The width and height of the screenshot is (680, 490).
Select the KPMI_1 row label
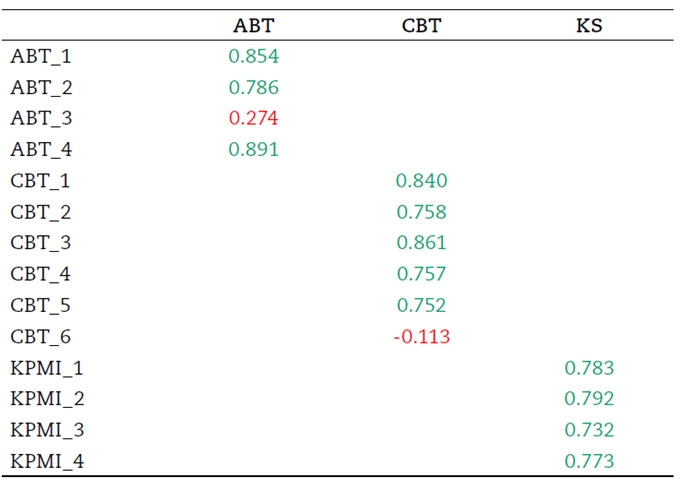click(47, 368)
